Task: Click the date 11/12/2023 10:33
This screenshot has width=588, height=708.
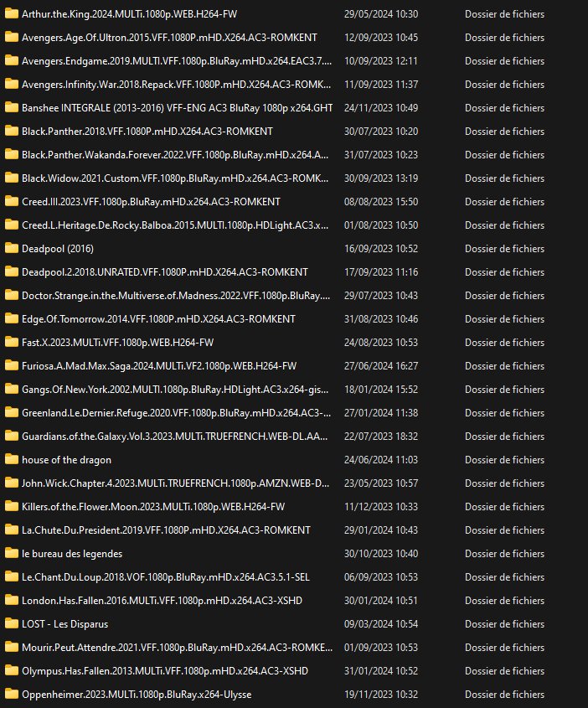Action: click(381, 507)
